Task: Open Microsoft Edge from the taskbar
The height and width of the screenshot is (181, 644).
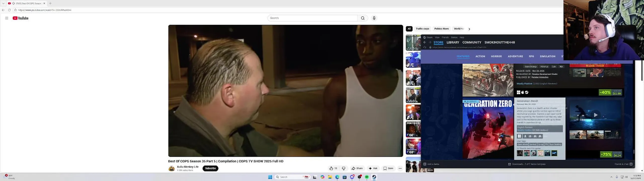Action: [337, 177]
